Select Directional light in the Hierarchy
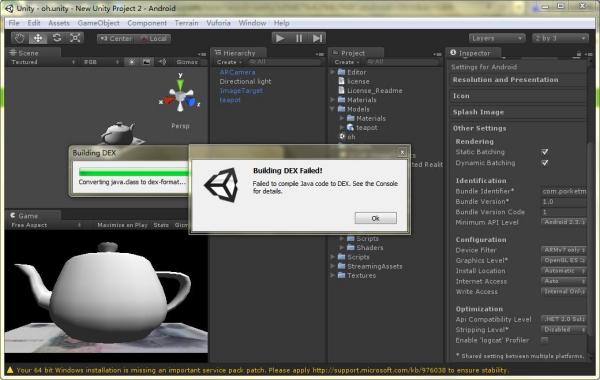 point(245,81)
